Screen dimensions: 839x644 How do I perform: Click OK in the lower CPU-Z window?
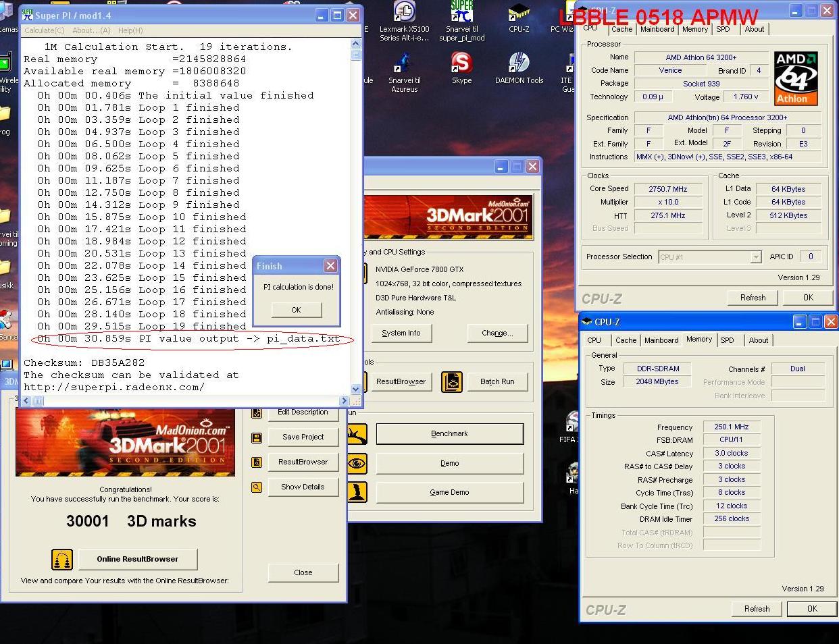[812, 609]
